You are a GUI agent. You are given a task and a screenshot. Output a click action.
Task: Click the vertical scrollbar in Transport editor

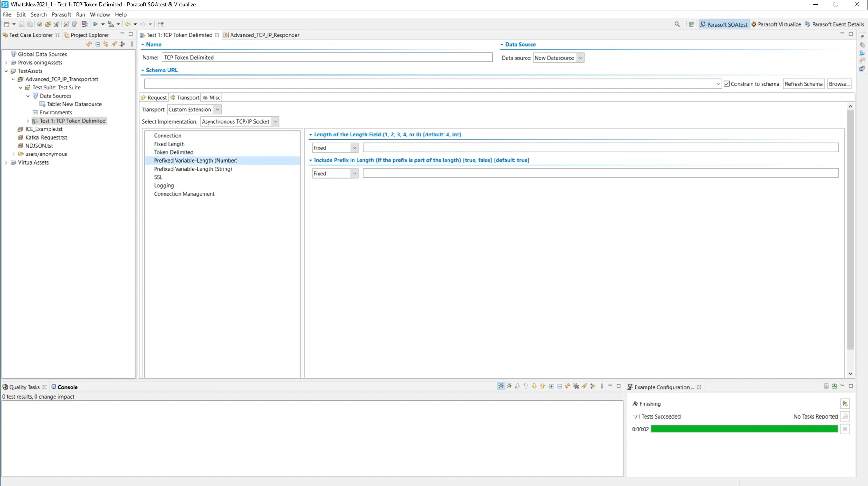(x=850, y=229)
